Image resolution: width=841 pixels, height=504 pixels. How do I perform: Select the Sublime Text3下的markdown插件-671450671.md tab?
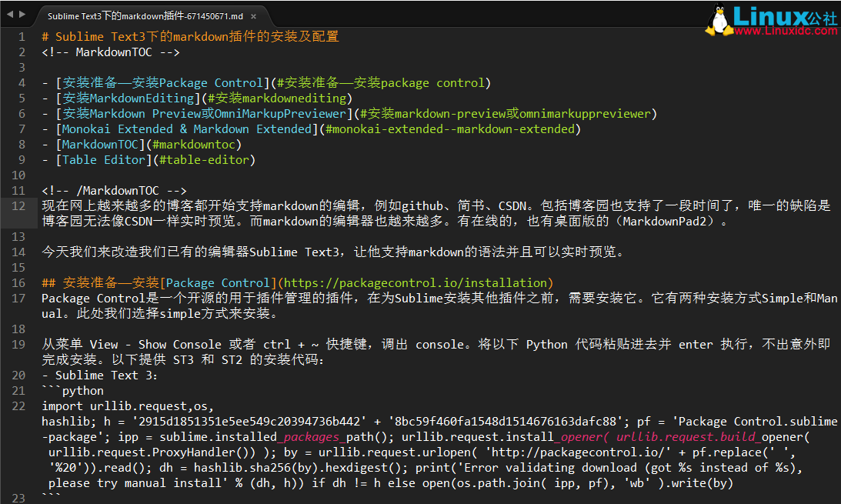pos(145,16)
